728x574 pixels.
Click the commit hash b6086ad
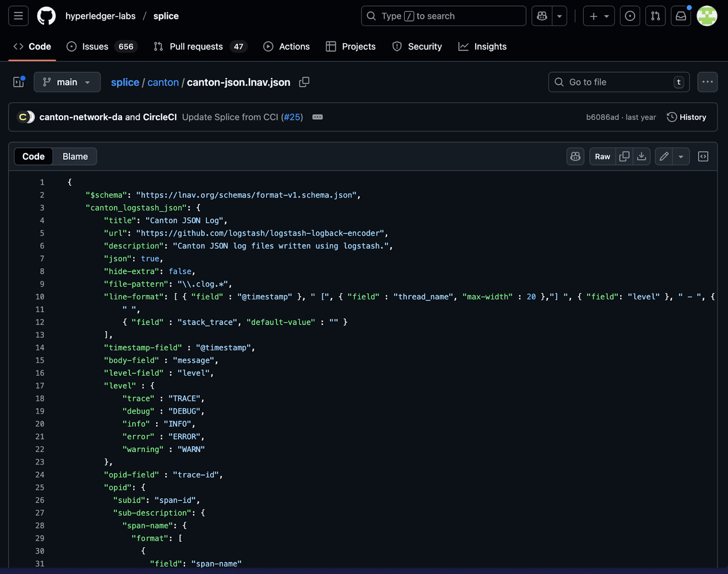[602, 117]
